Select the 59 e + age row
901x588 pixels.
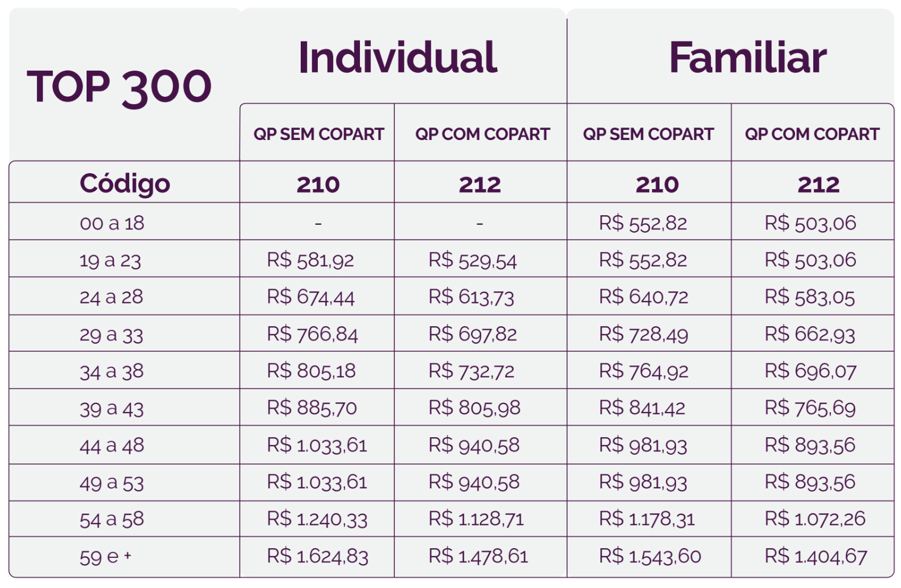[452, 557]
